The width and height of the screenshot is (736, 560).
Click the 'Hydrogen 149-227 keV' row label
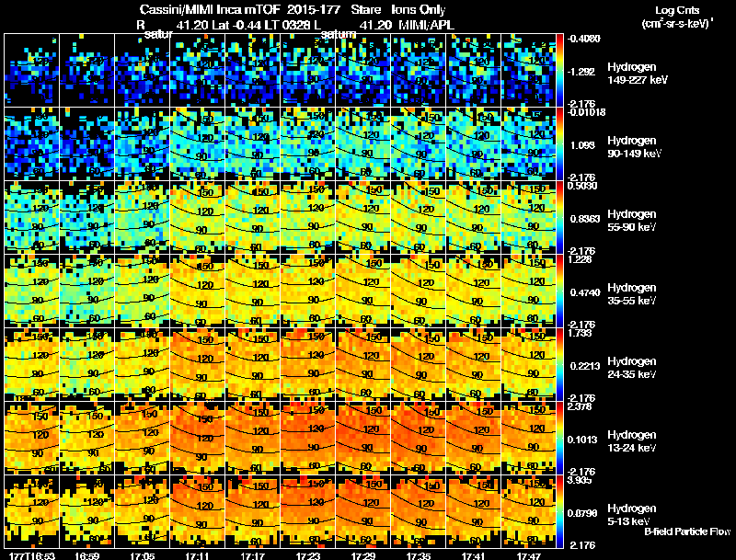pyautogui.click(x=638, y=74)
